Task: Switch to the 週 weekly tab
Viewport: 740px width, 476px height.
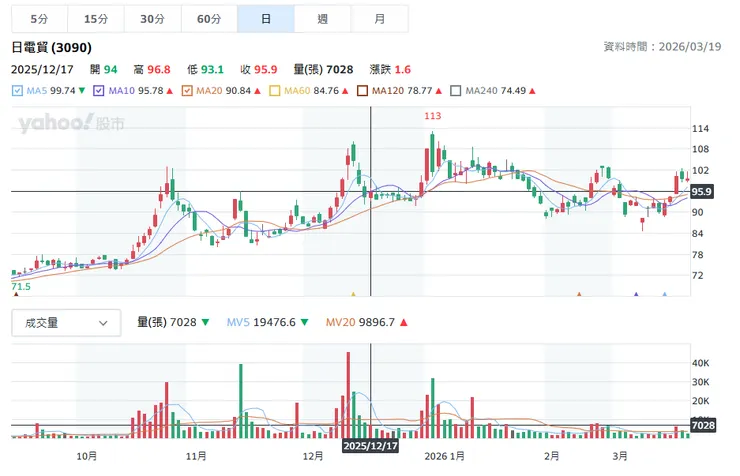Action: tap(323, 19)
